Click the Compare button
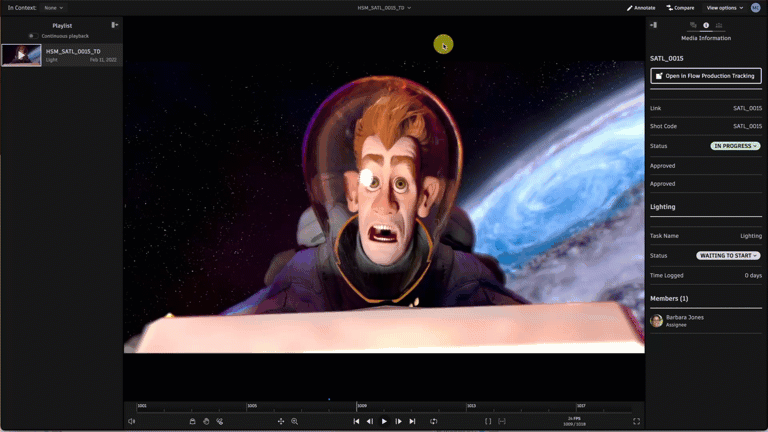 [x=680, y=8]
